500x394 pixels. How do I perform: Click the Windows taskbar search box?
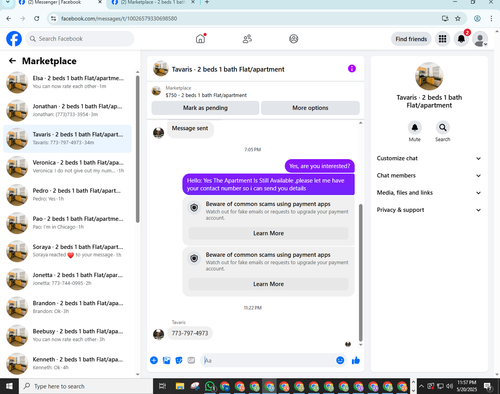[x=86, y=386]
